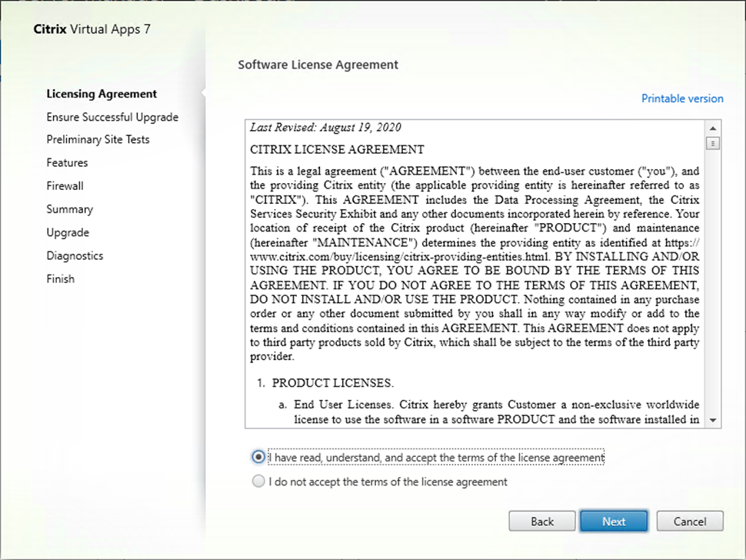Screen dimensions: 746x560
Task: Click the Software License Agreement heading
Action: click(x=318, y=65)
